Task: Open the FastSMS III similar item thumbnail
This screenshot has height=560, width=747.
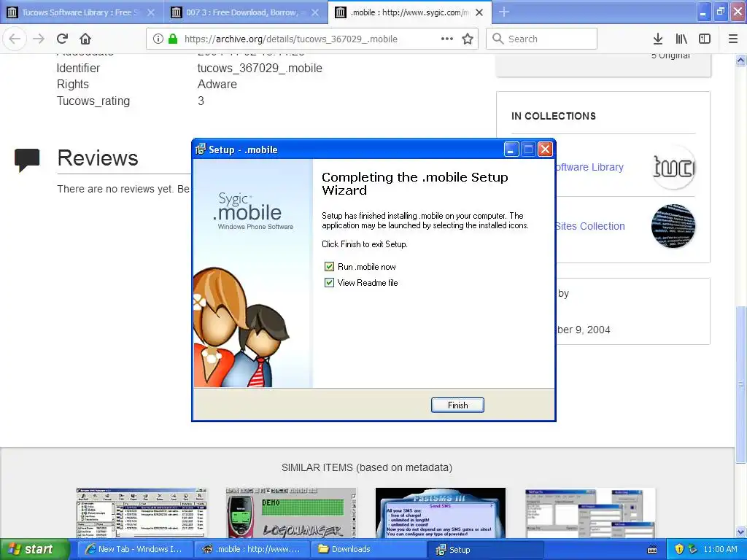Action: click(441, 513)
